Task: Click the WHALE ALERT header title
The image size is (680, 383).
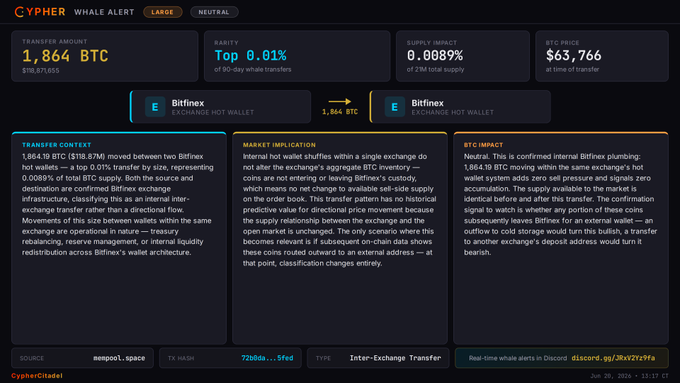Action: tap(104, 12)
